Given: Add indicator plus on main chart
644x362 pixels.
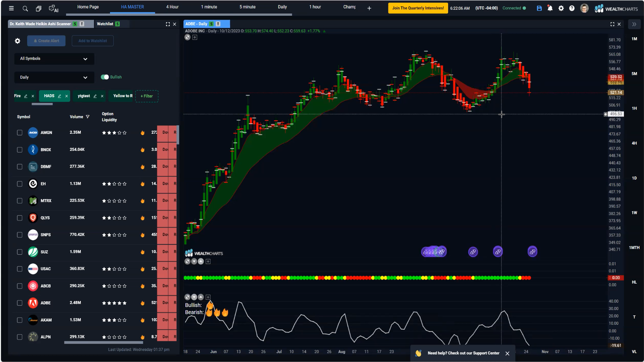Looking at the screenshot, I should click(195, 37).
